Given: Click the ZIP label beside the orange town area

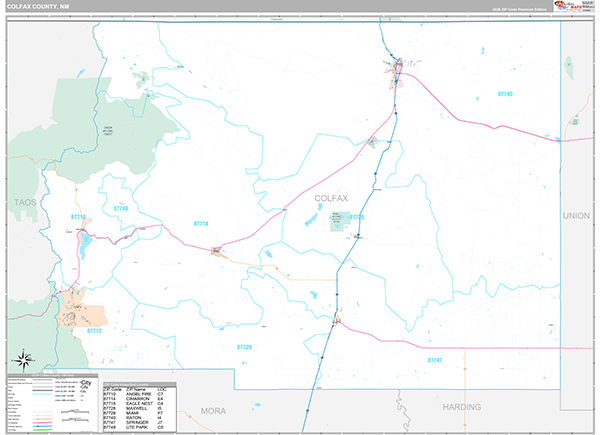Looking at the screenshot, I should 94,331.
